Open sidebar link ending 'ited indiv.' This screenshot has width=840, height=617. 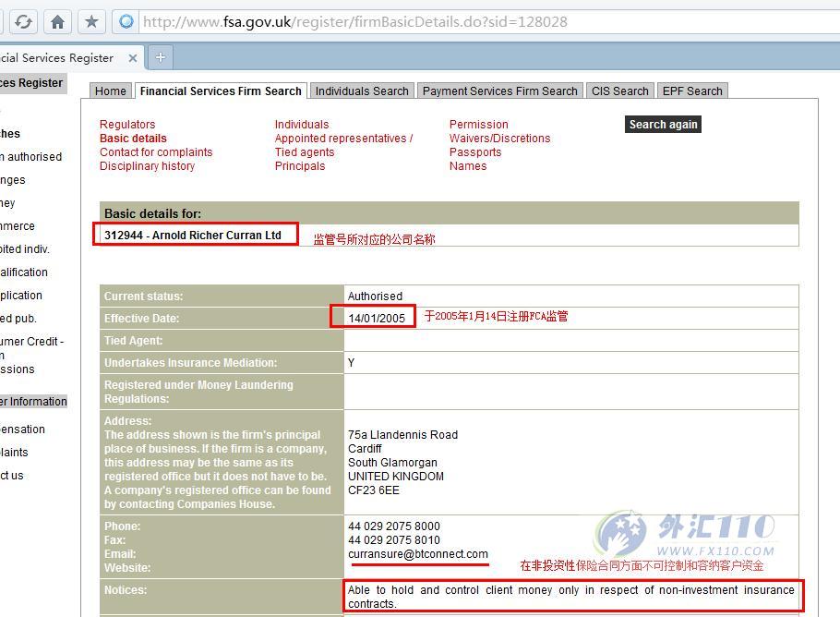pos(25,249)
